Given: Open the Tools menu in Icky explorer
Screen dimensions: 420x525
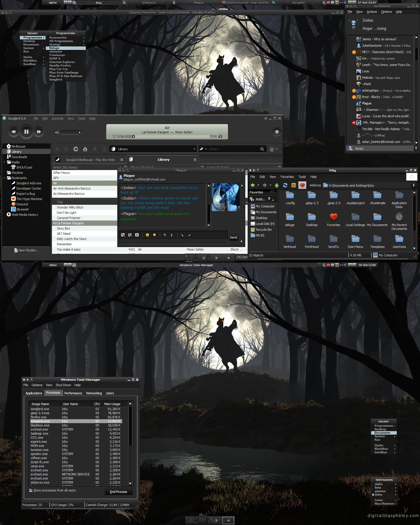Looking at the screenshot, I should pos(302,177).
